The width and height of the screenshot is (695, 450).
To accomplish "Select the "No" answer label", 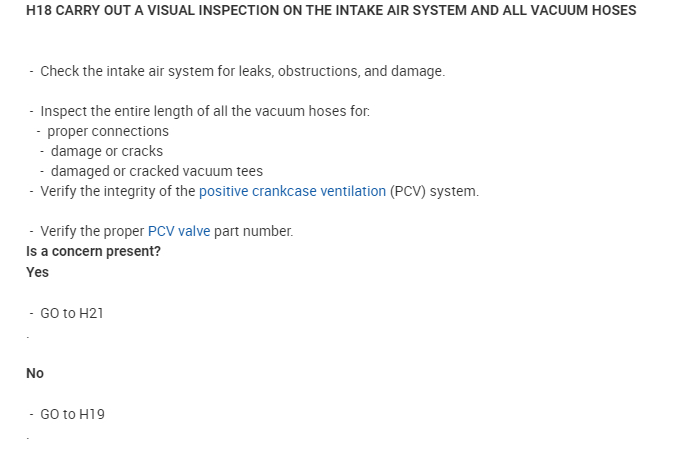I will 35,373.
